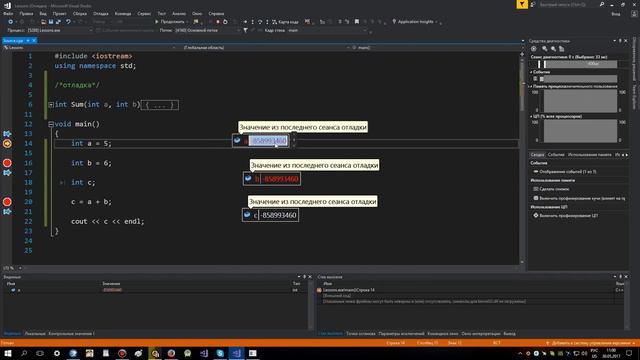Expand the collapsed Sum function
This screenshot has width=640, height=360.
point(51,105)
